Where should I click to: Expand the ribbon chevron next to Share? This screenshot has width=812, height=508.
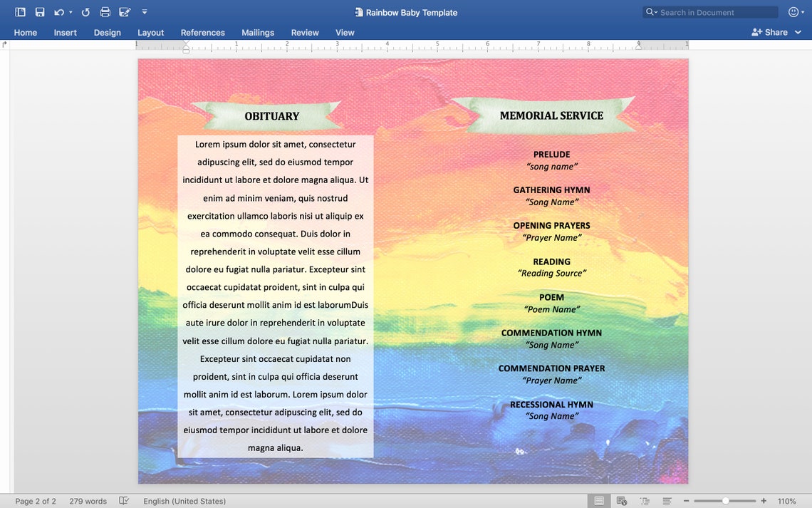tap(798, 32)
